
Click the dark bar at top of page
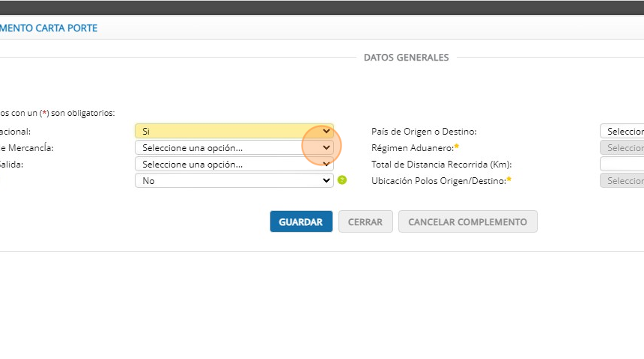[322, 7]
